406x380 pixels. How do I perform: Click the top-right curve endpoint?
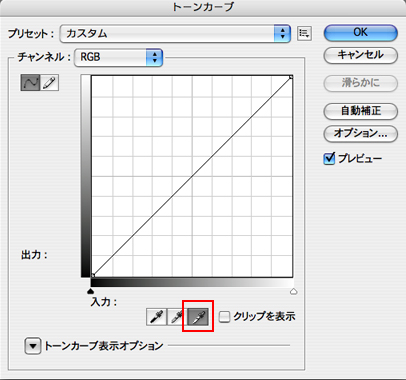[291, 77]
